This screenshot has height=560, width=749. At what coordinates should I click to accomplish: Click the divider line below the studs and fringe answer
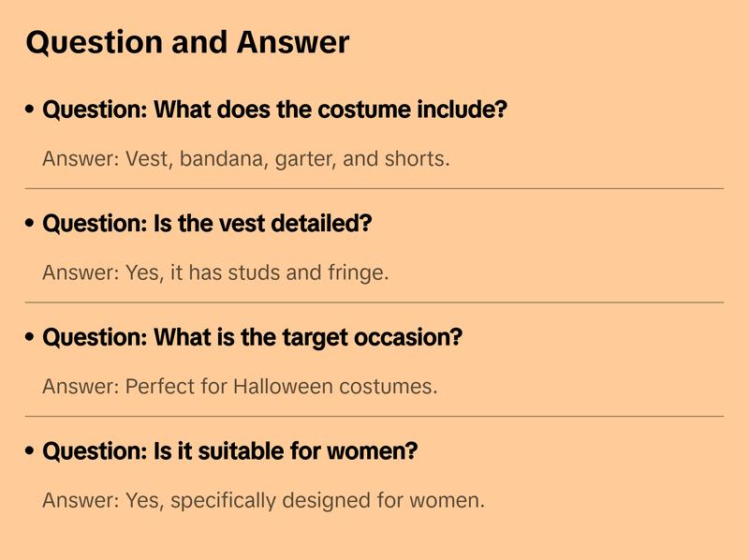coord(374,302)
